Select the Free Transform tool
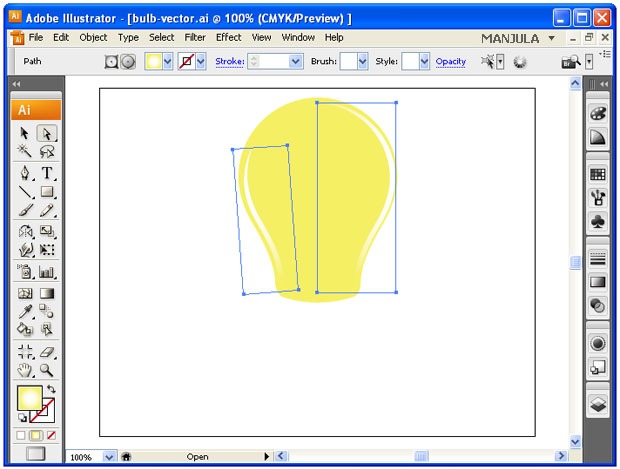 (47, 250)
